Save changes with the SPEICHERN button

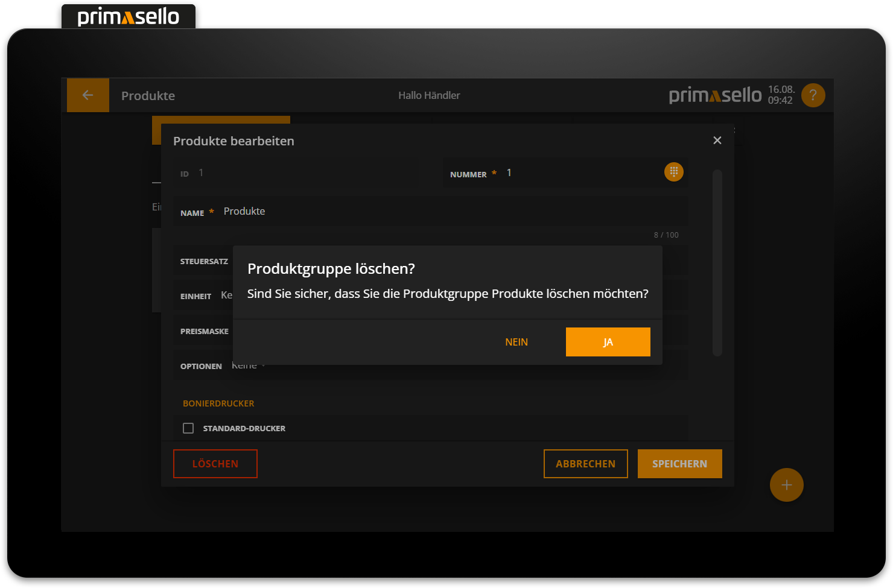pyautogui.click(x=679, y=463)
